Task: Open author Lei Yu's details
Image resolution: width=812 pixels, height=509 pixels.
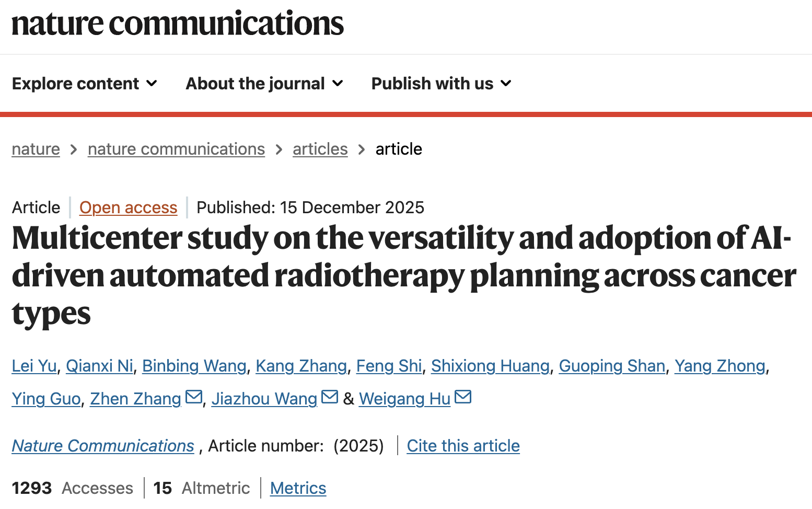Action: (34, 366)
